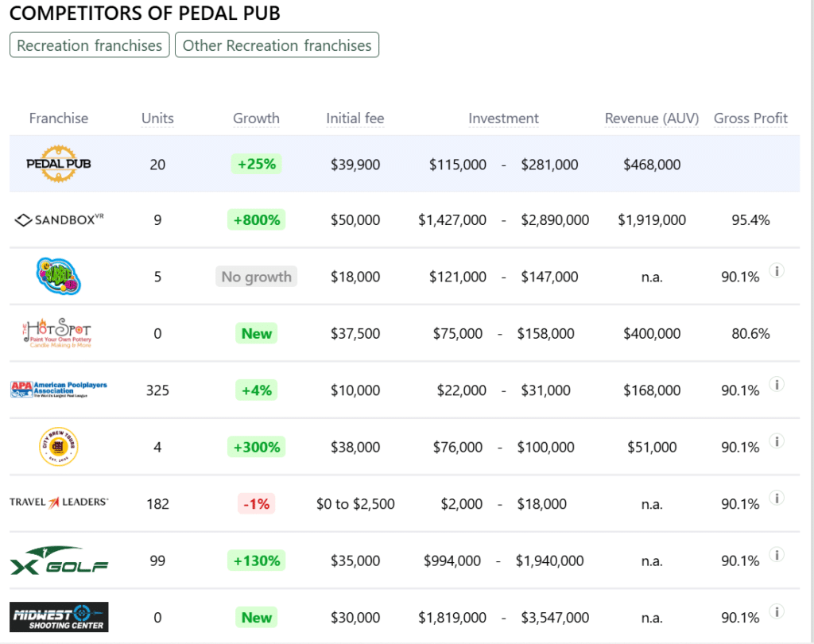The width and height of the screenshot is (814, 644).
Task: Select the $38,000 initial fee value
Action: (355, 447)
